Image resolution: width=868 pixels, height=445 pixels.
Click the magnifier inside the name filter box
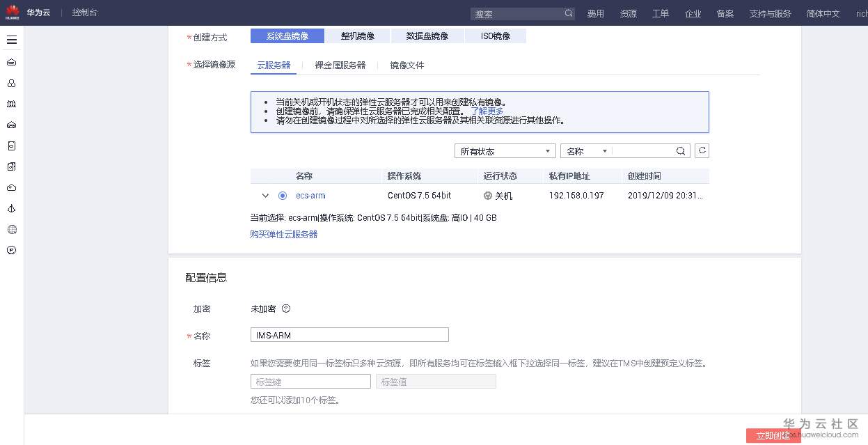tap(680, 150)
